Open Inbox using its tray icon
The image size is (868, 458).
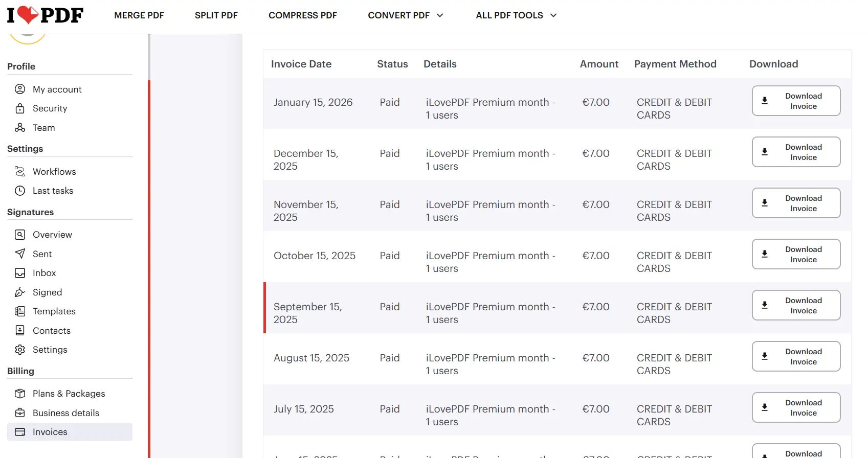20,273
